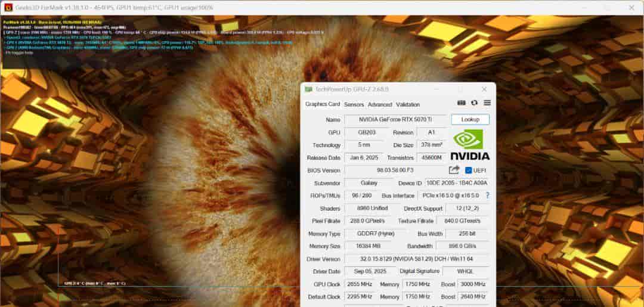Image resolution: width=644 pixels, height=307 pixels.
Task: Switch to the Sensors tab
Action: click(354, 105)
